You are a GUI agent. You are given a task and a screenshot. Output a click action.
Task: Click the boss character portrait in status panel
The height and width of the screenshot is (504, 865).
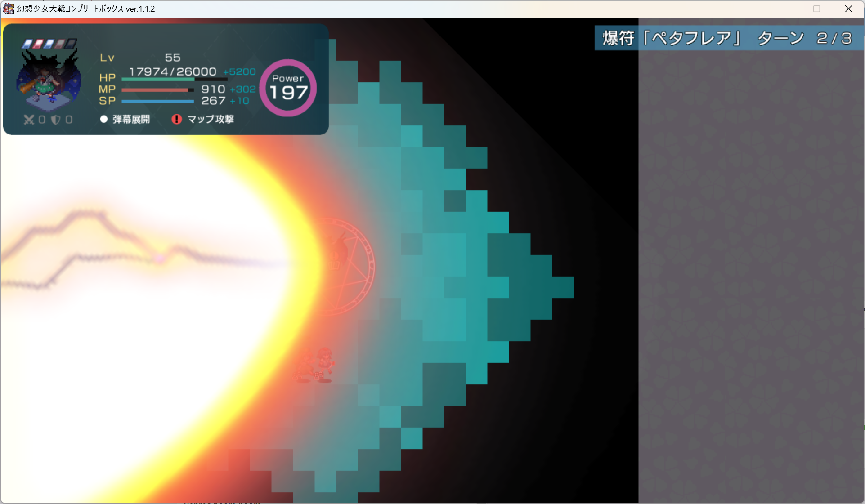point(49,80)
